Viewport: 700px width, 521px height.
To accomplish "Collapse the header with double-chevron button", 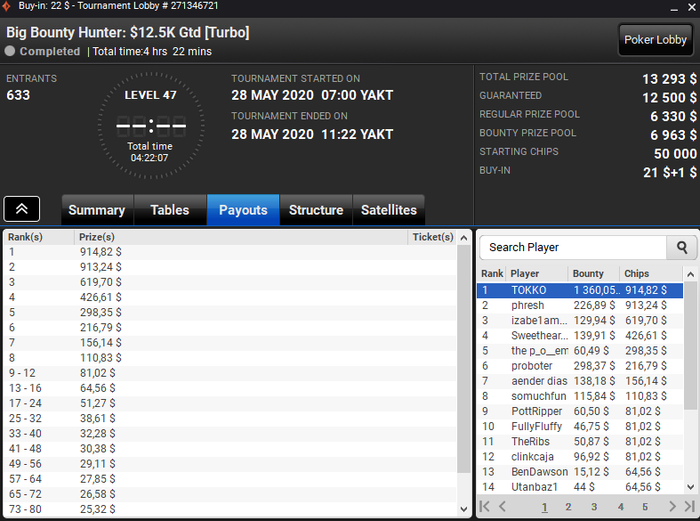I will pyautogui.click(x=22, y=209).
